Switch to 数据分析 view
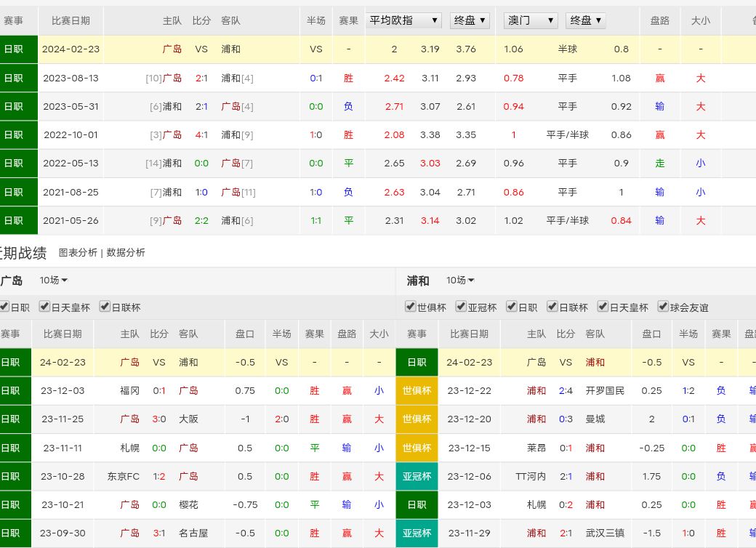The width and height of the screenshot is (756, 548). tap(126, 252)
